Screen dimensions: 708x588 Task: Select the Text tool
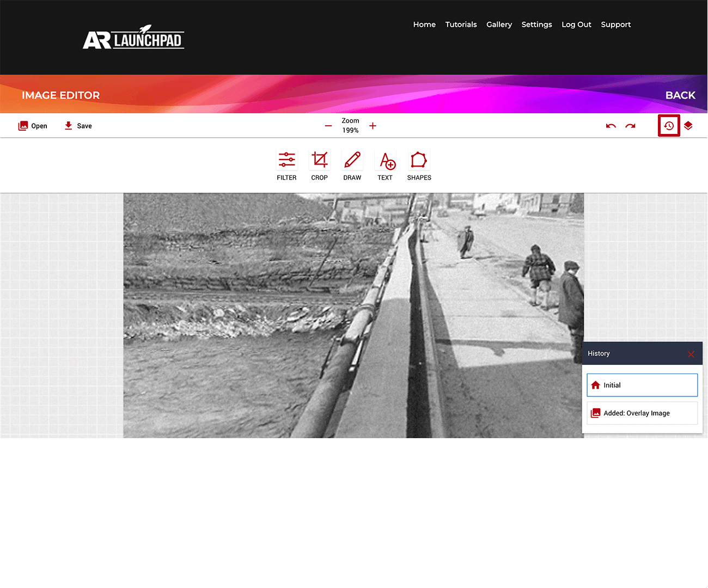click(386, 166)
